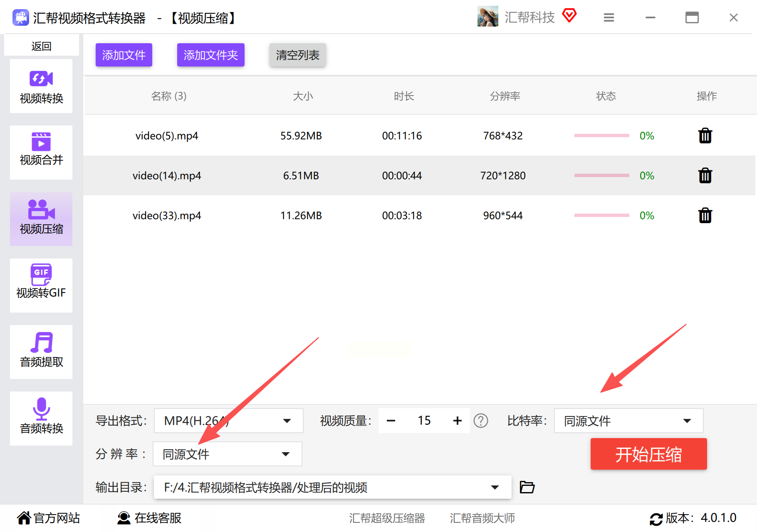Increase video quality with plus button
The image size is (757, 532).
458,421
